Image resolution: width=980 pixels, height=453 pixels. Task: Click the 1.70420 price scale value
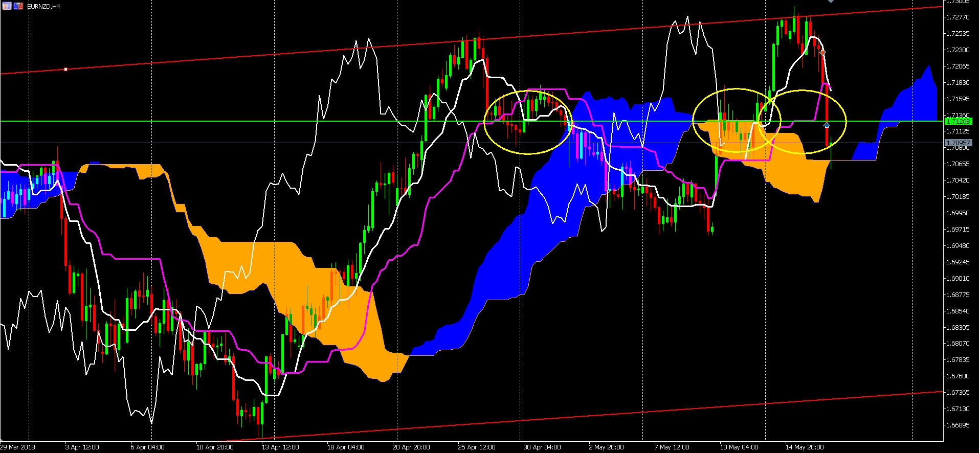click(959, 180)
